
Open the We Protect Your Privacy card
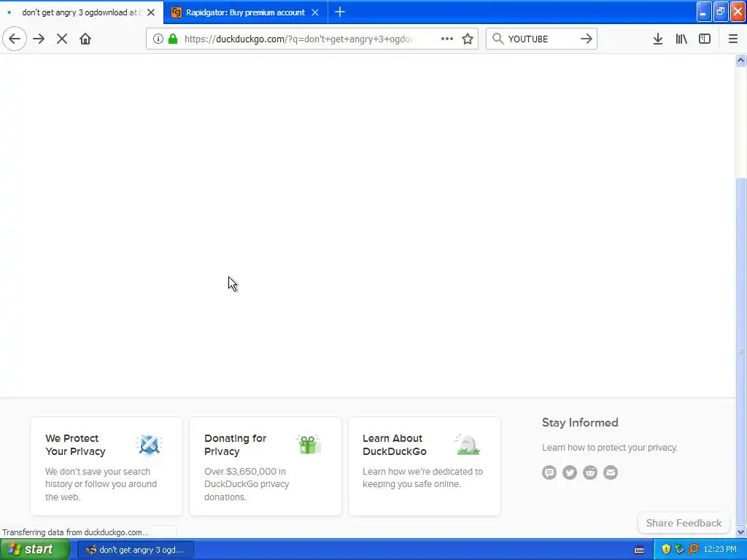107,466
